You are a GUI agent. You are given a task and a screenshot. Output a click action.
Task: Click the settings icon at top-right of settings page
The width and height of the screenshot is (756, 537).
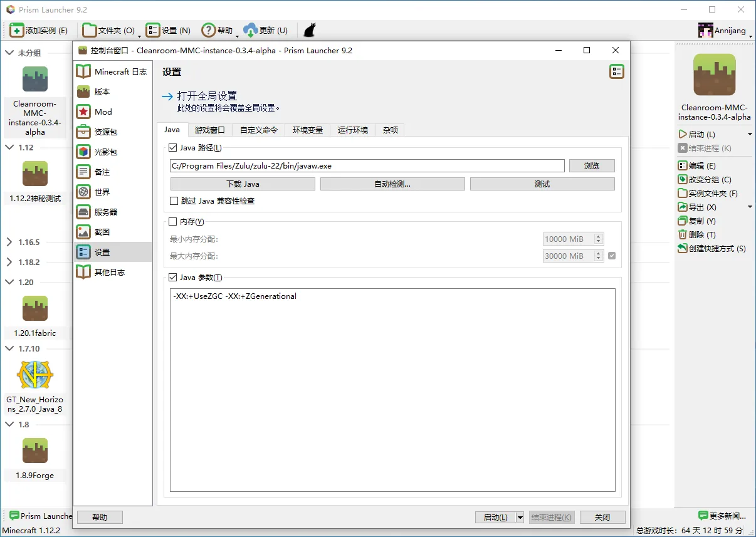617,71
